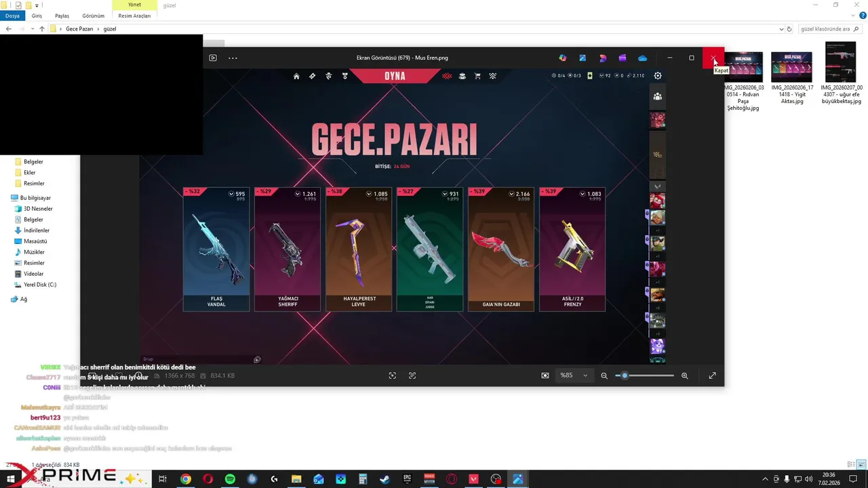The image size is (868, 488).
Task: Click the fit-to-window icon in Photos
Action: click(392, 375)
